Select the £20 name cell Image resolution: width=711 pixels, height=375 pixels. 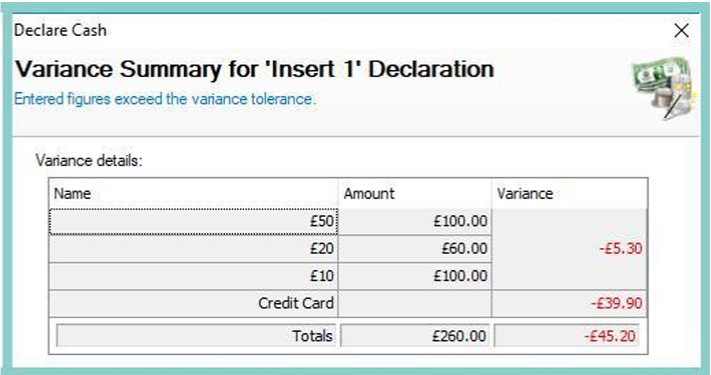click(194, 249)
